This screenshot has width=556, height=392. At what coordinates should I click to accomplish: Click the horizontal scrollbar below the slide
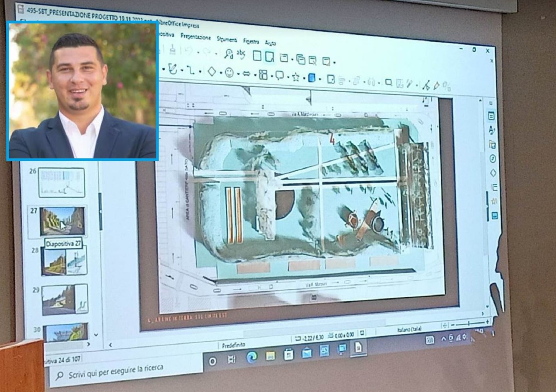pos(296,329)
